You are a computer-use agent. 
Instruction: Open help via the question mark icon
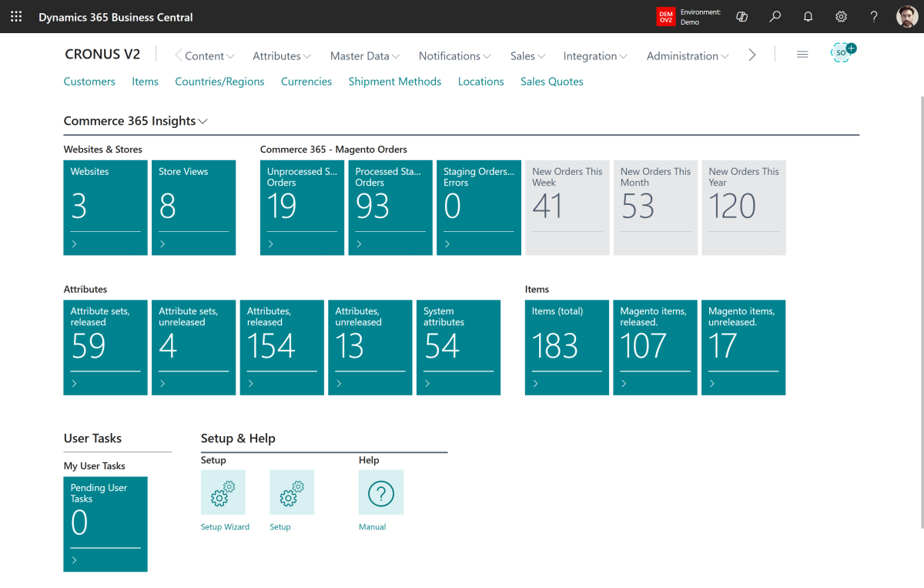click(x=874, y=16)
